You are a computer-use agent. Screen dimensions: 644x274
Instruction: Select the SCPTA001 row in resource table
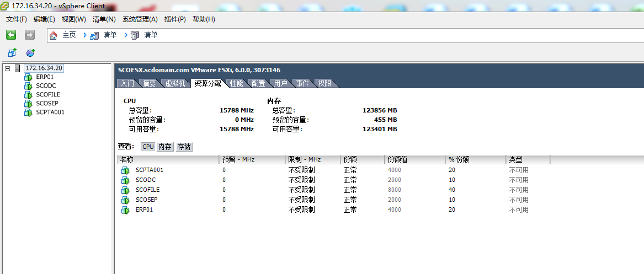(x=150, y=170)
